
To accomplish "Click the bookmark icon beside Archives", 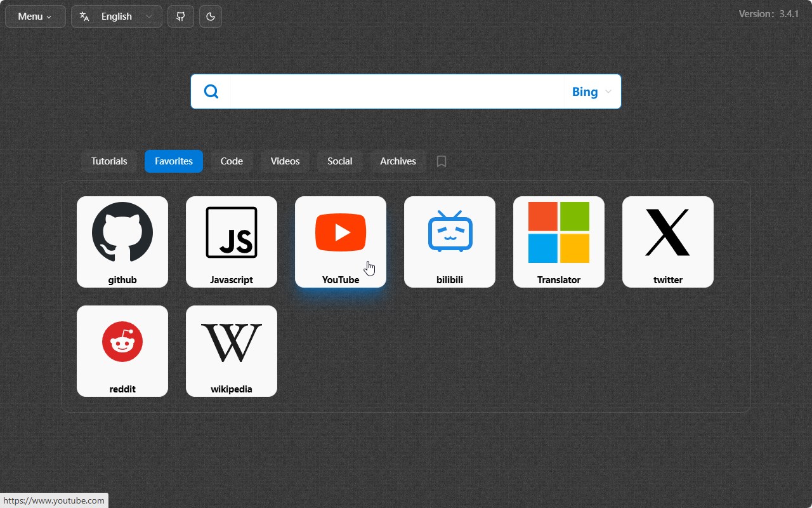I will [441, 161].
